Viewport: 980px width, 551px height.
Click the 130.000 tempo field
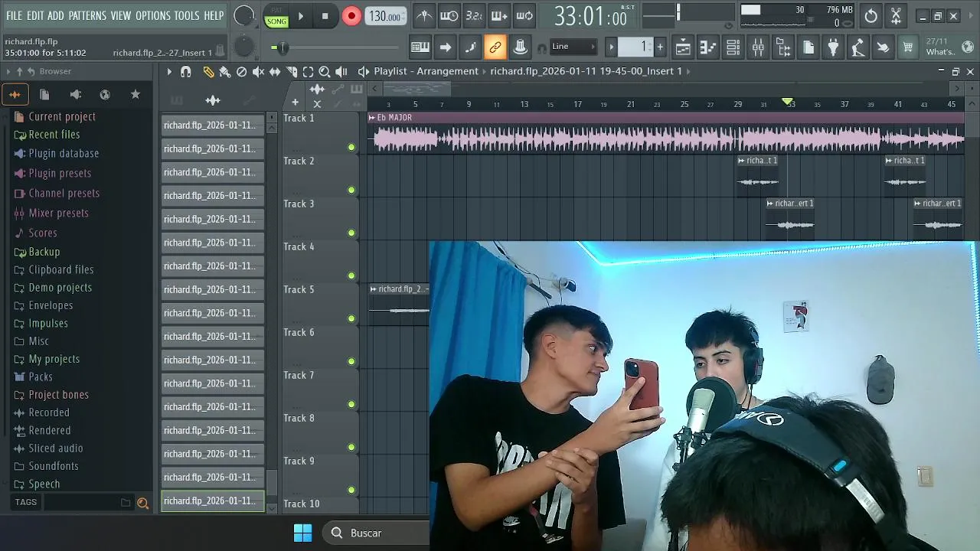tap(387, 16)
